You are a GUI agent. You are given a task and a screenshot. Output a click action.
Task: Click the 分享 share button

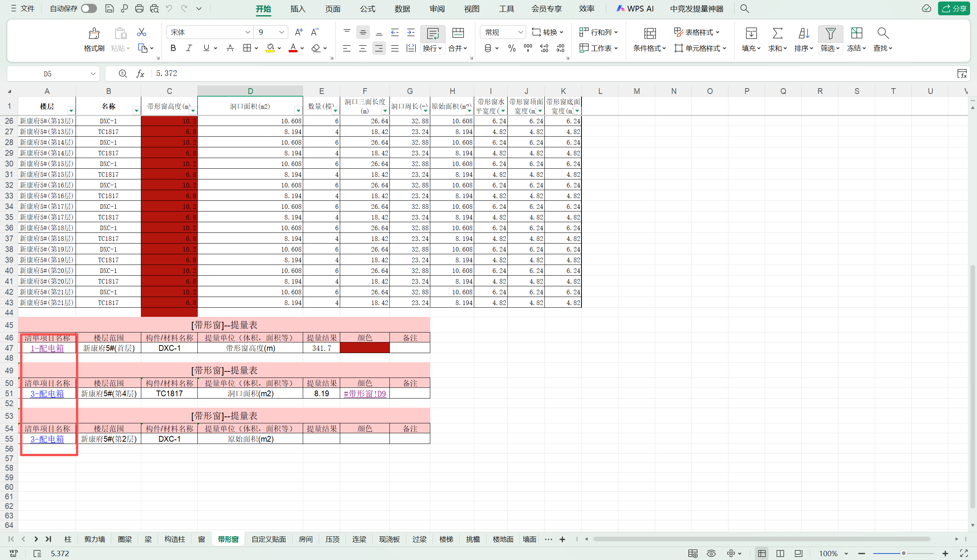click(954, 8)
